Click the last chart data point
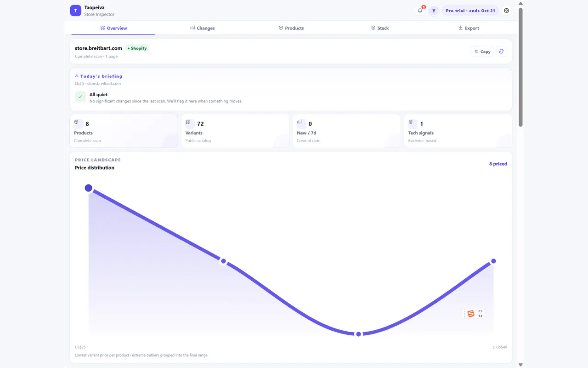Image resolution: width=588 pixels, height=368 pixels. (x=493, y=261)
